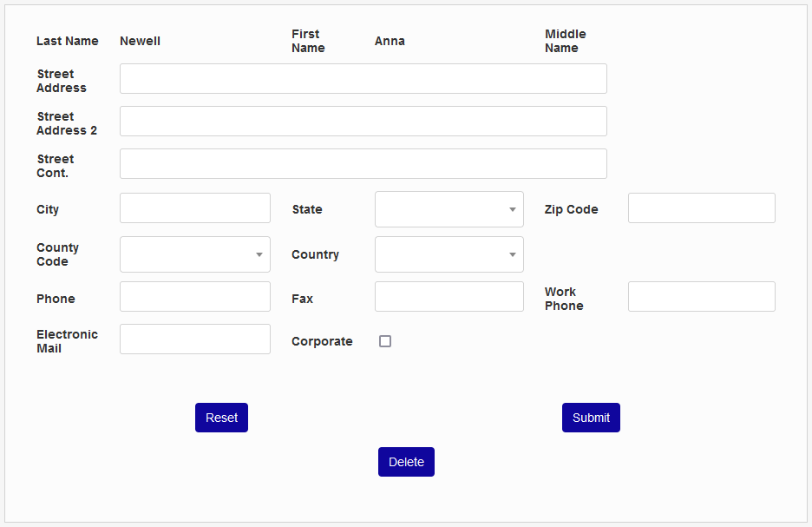Tick the Corporate checkbox

385,341
